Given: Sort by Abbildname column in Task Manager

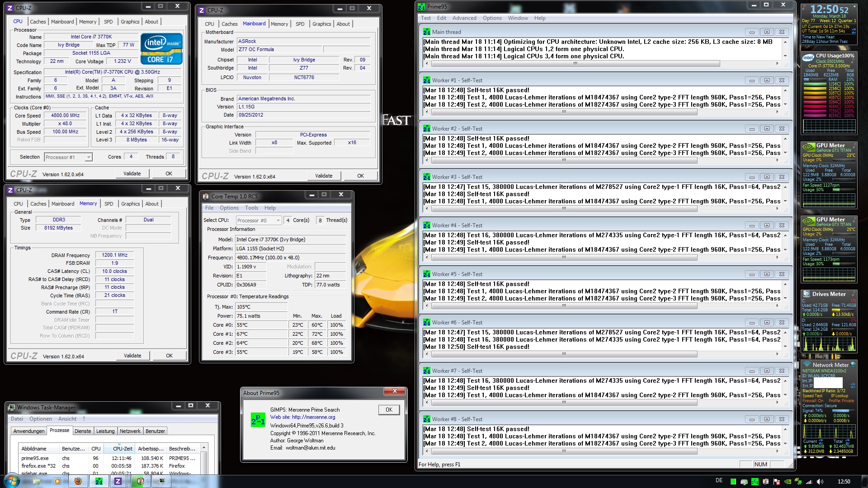Looking at the screenshot, I should (39, 449).
